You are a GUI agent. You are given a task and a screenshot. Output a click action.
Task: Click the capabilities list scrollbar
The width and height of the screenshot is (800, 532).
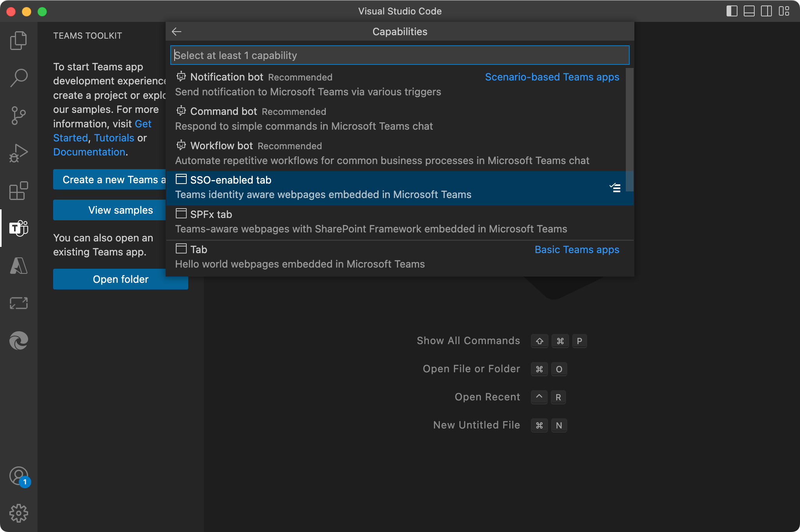[629, 129]
